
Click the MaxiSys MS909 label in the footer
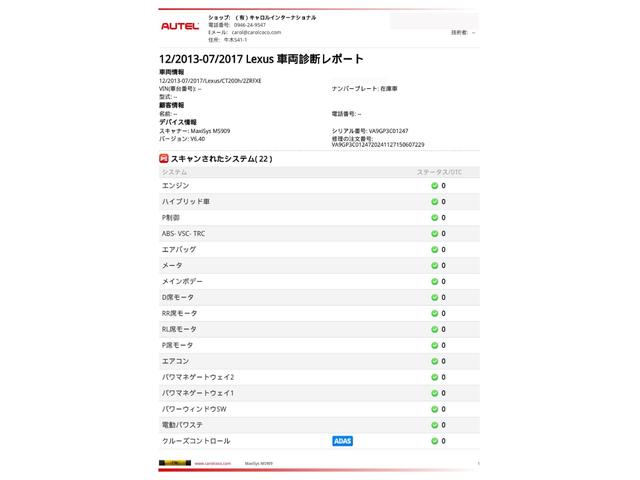pos(258,463)
